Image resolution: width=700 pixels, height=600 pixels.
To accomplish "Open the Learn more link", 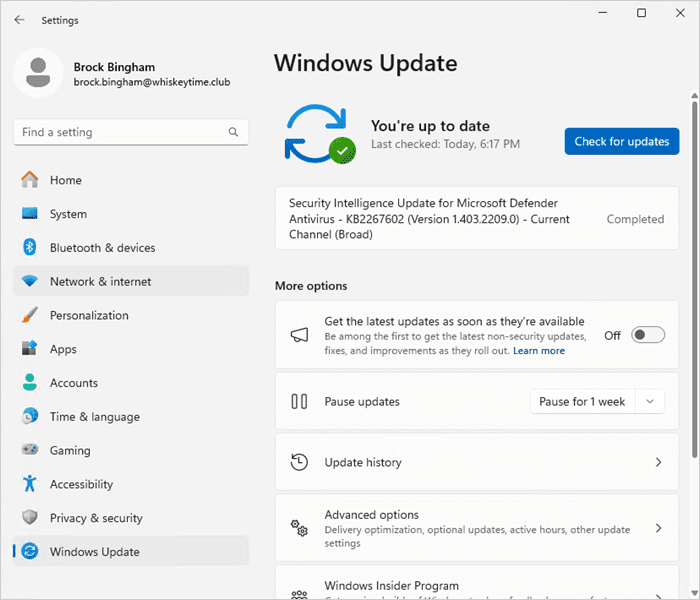I will (539, 351).
